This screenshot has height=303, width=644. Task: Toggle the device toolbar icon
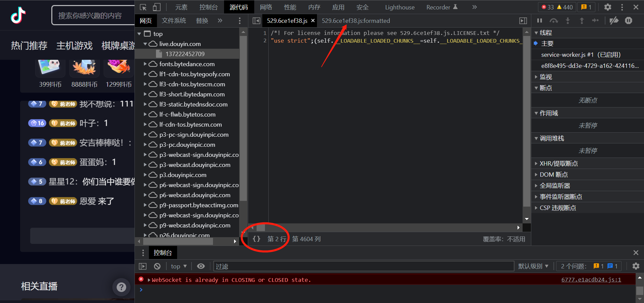pyautogui.click(x=157, y=7)
